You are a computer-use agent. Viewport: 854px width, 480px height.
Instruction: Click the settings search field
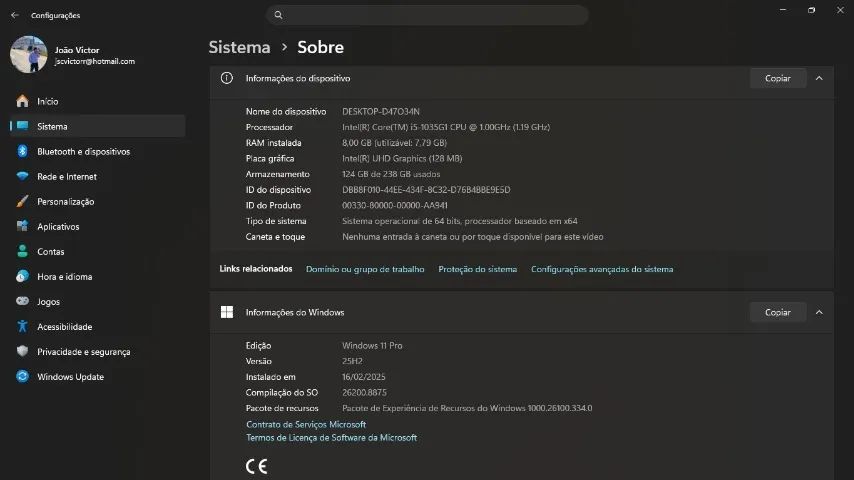pyautogui.click(x=427, y=15)
